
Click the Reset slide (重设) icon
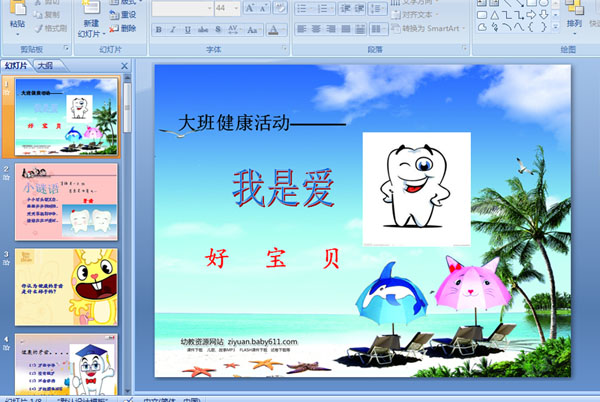point(121,15)
